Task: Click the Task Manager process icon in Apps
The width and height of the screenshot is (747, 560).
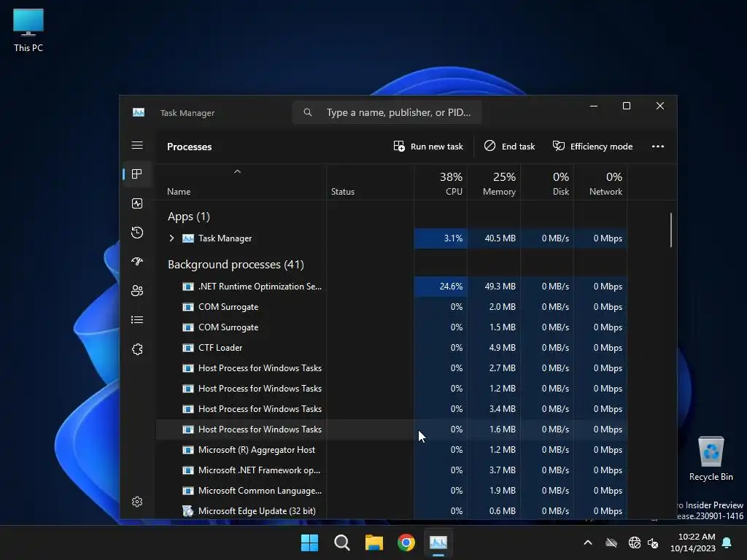Action: point(188,238)
